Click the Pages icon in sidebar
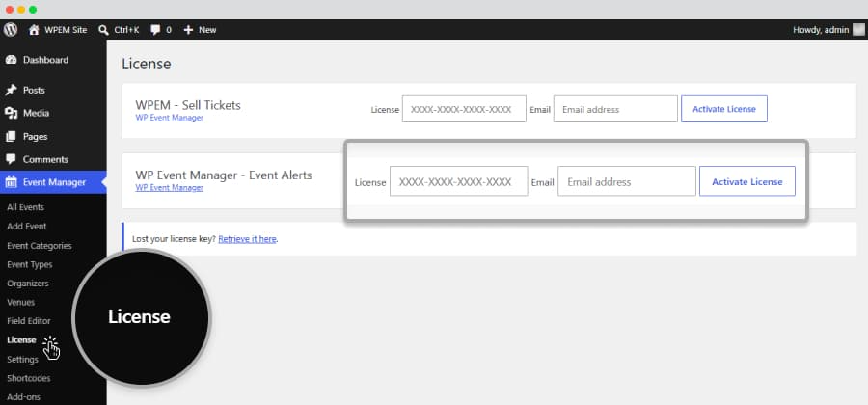Screen dimensions: 868x405 pos(11,136)
